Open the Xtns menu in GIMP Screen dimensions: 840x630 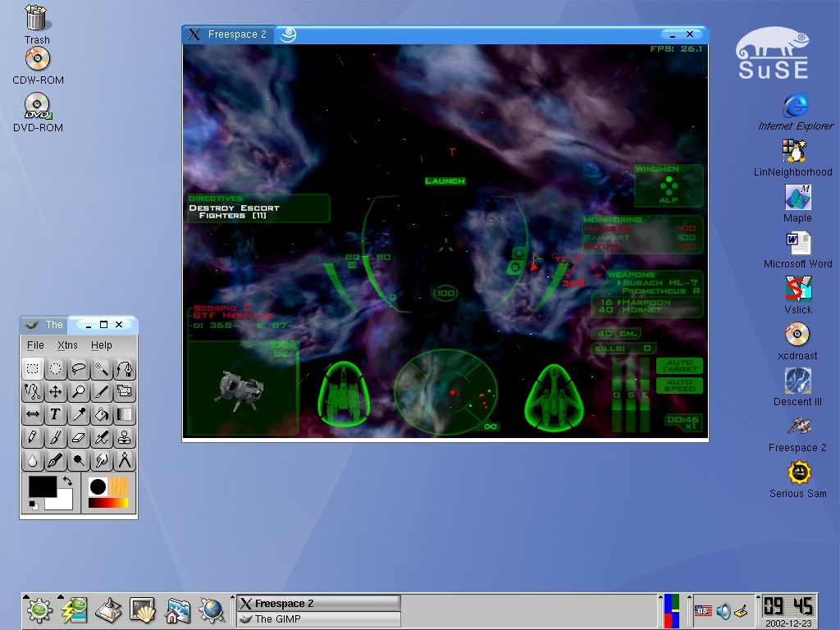(x=67, y=345)
